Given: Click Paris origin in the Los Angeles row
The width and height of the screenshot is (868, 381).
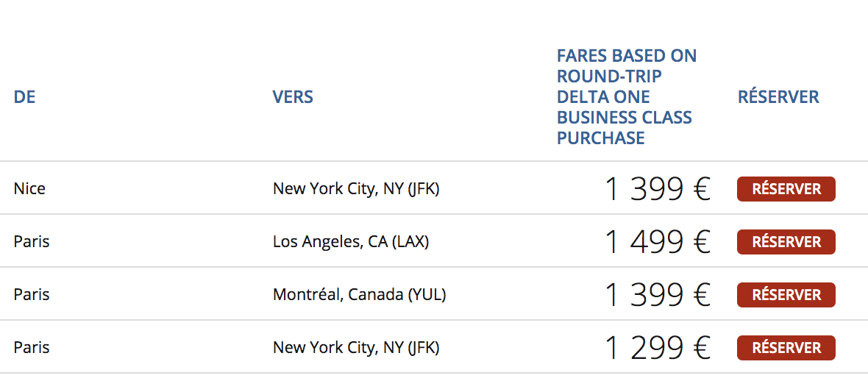Looking at the screenshot, I should 32,242.
